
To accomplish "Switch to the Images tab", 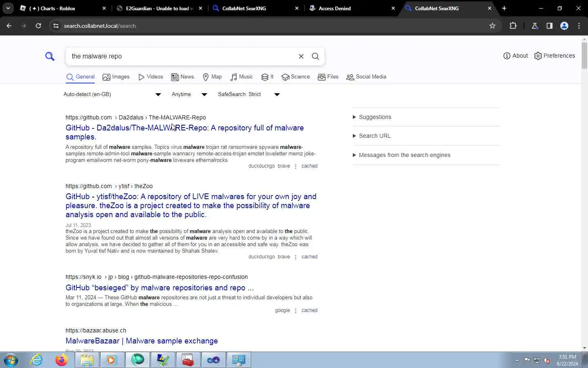I will (x=116, y=77).
